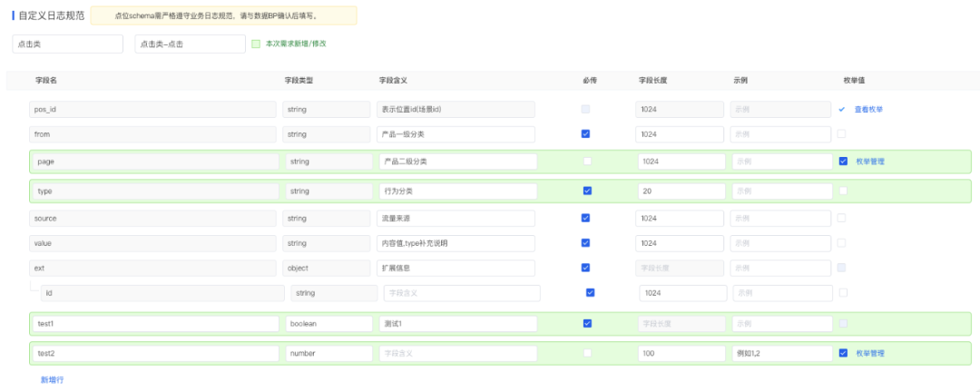Enable the 必传 checkbox for test2

587,353
